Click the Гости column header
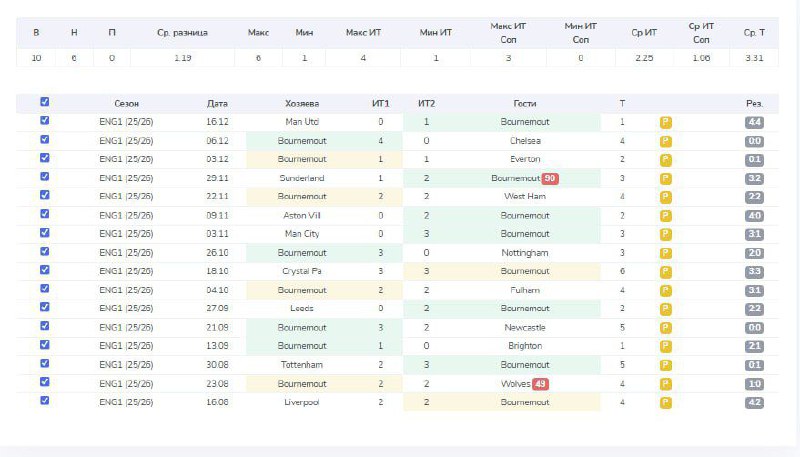 coord(525,103)
